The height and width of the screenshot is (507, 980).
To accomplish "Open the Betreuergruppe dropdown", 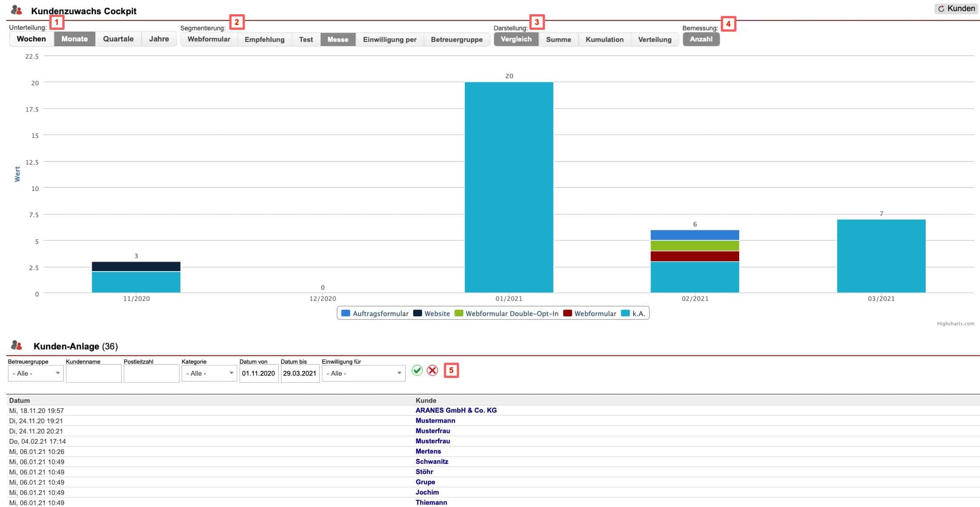I will pos(36,373).
